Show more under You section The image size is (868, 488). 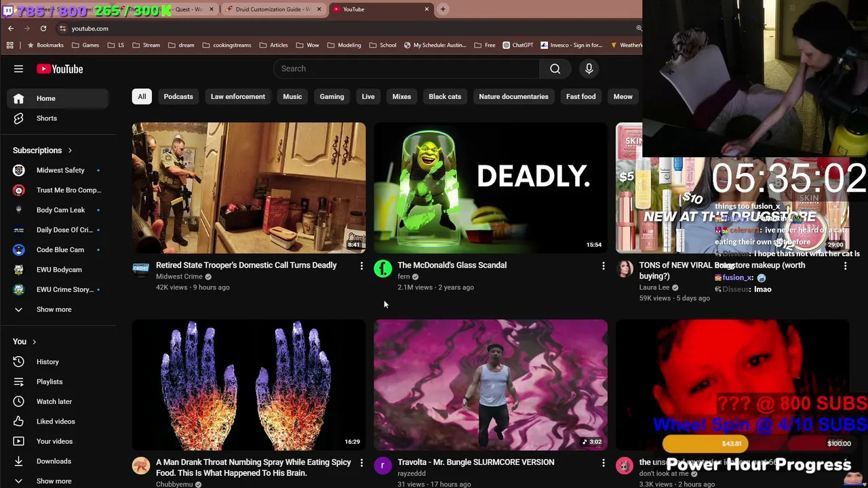point(58,481)
